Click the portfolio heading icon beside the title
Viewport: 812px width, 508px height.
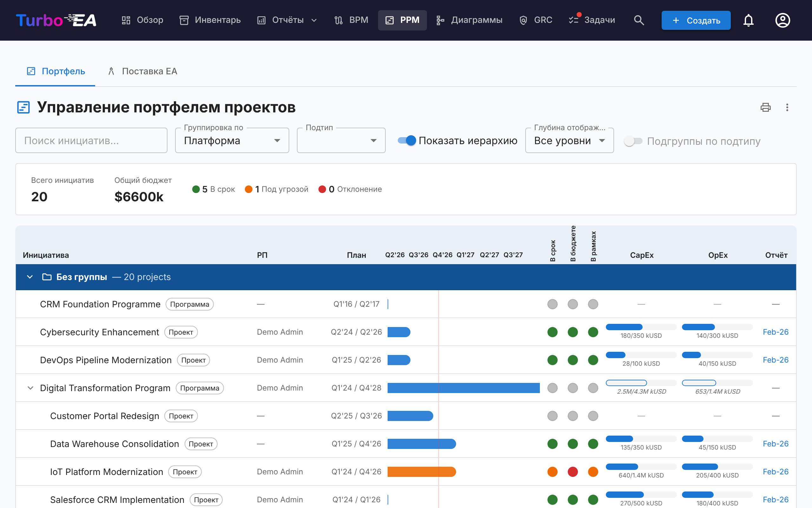point(23,107)
